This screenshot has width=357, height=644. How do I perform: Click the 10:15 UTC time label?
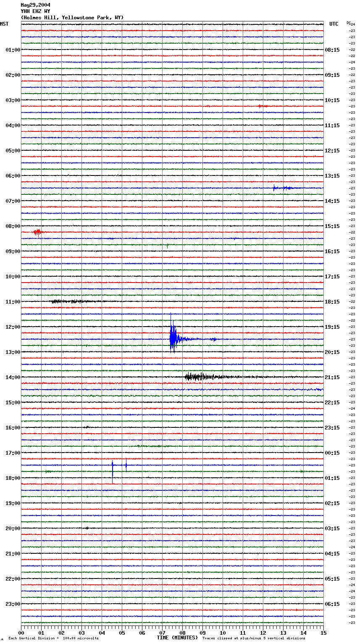click(x=332, y=100)
